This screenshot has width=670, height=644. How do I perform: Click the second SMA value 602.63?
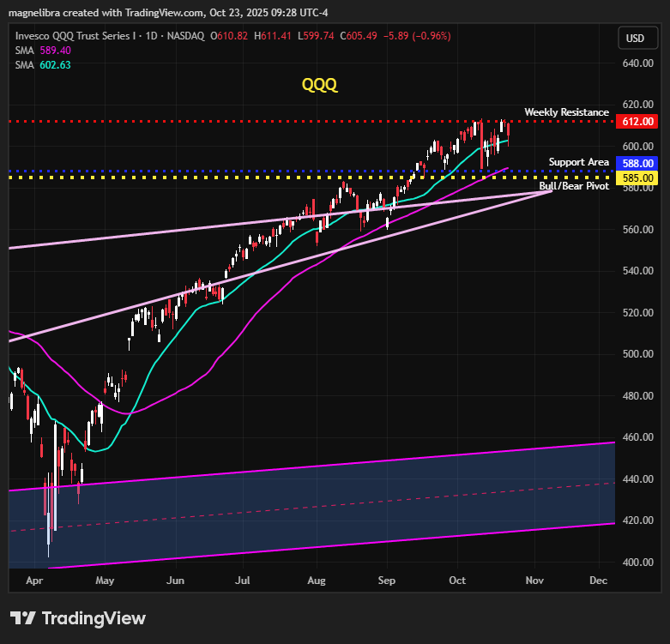pyautogui.click(x=55, y=65)
